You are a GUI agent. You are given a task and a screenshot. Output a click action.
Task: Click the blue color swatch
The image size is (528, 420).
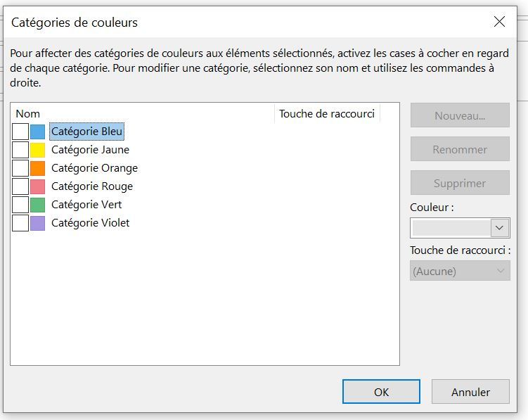coord(38,132)
